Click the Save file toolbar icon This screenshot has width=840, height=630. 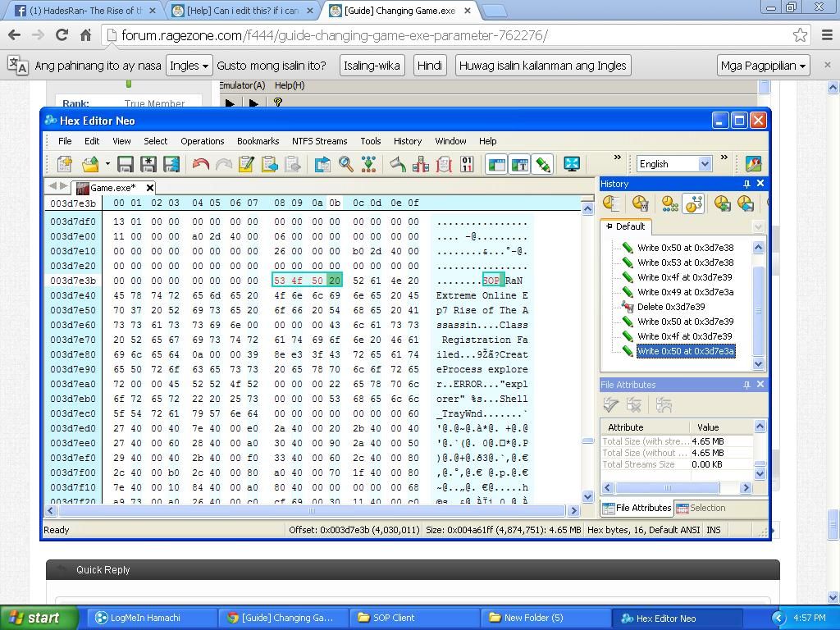[x=126, y=164]
